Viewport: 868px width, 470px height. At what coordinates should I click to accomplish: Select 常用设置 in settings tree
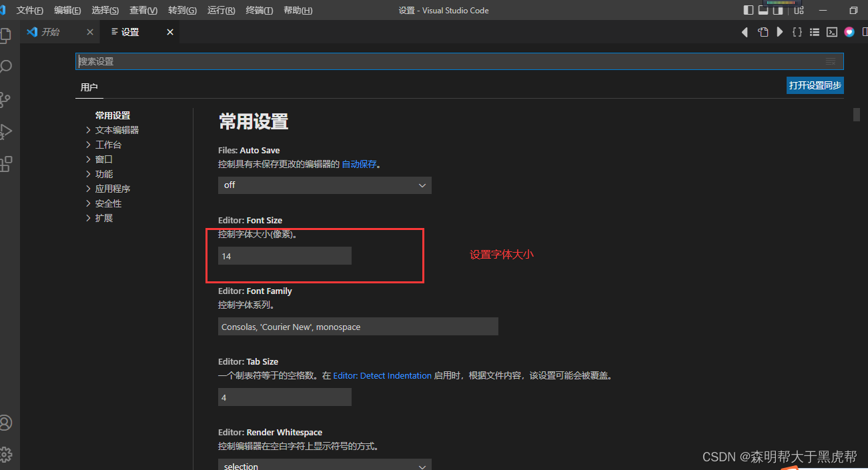tap(113, 115)
